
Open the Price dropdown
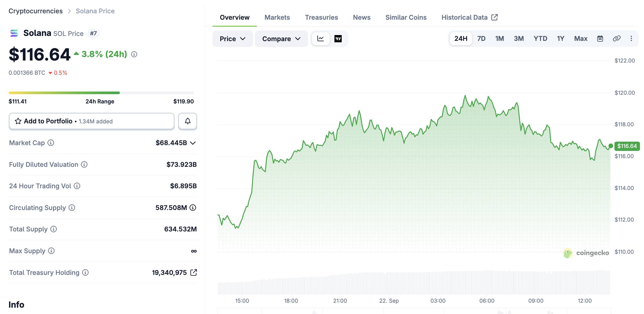233,39
